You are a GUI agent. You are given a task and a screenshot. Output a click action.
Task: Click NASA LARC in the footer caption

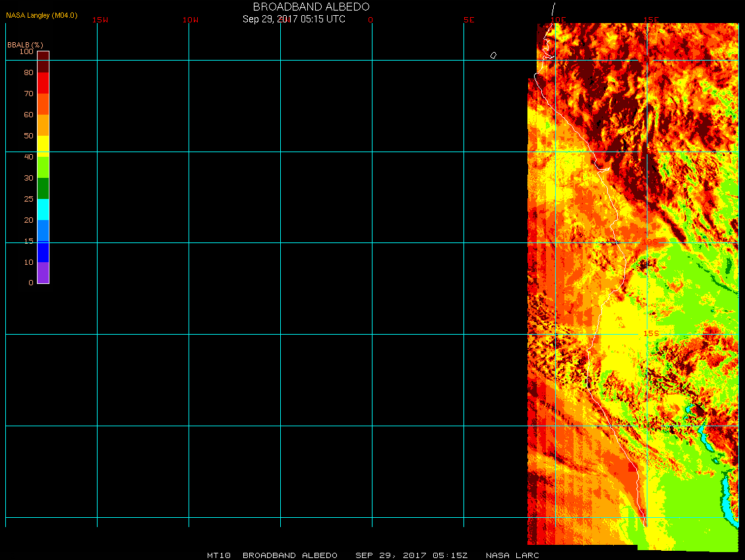512,555
